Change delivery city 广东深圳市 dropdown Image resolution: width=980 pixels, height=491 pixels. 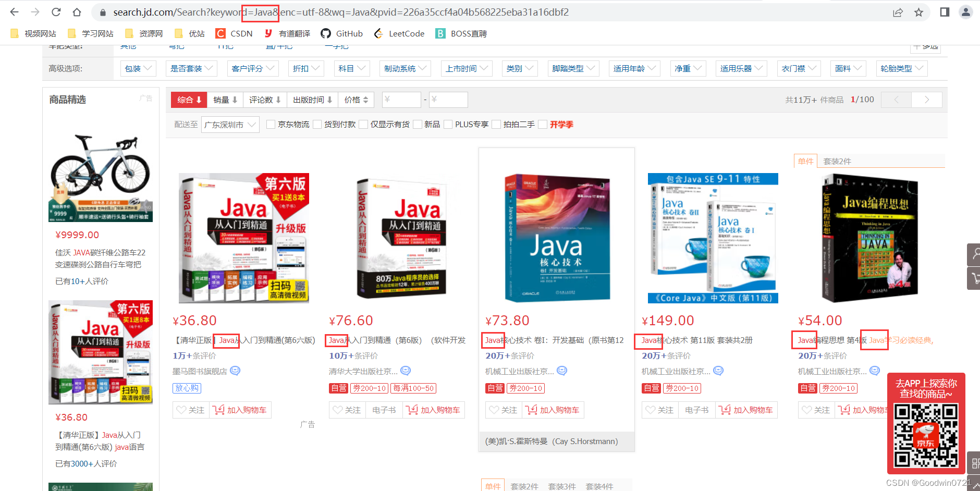click(230, 125)
